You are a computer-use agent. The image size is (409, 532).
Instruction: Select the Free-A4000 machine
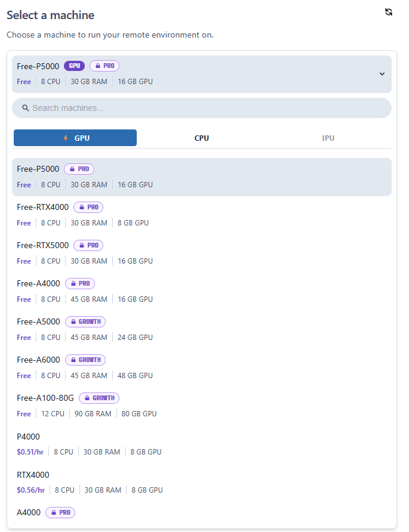[x=202, y=292]
